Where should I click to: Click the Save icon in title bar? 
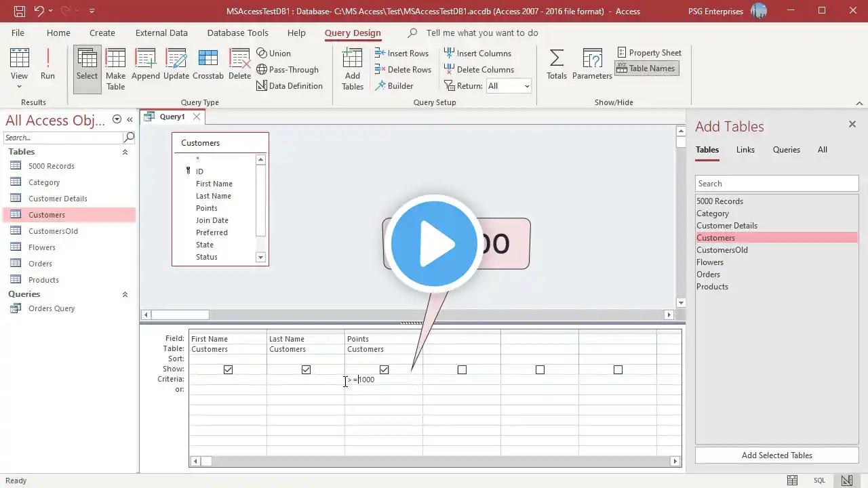pyautogui.click(x=20, y=11)
